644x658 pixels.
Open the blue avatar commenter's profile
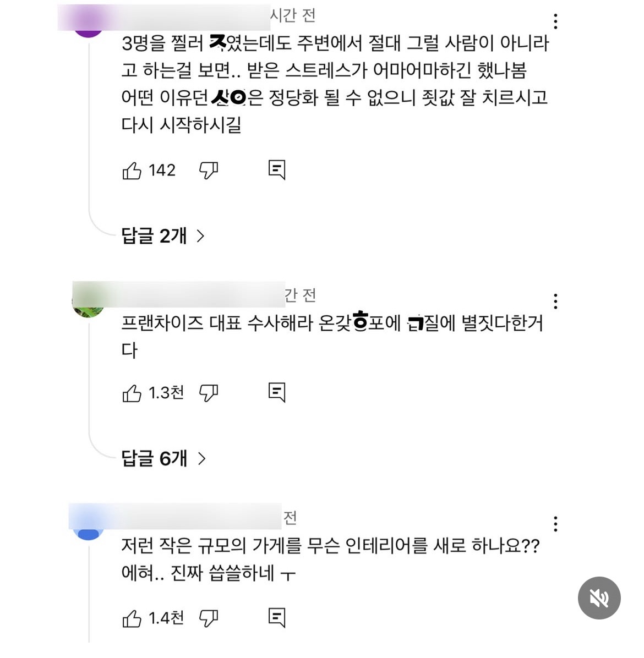[89, 529]
